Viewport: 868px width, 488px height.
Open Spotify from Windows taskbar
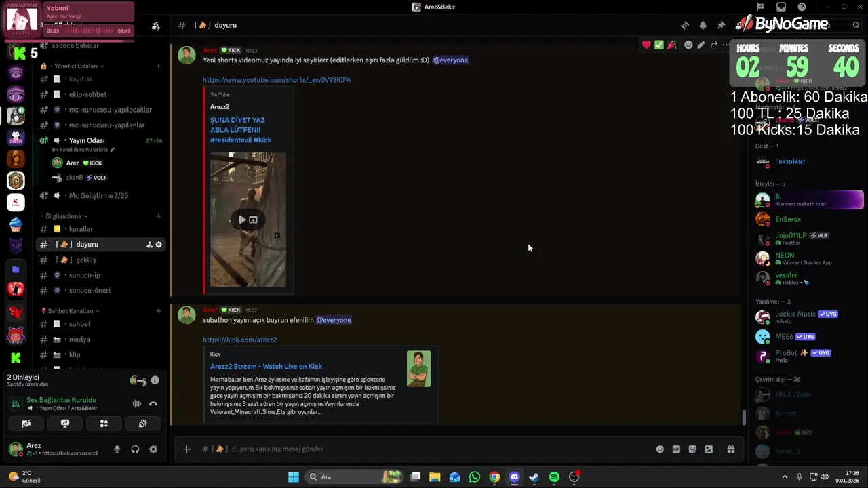pos(554,476)
